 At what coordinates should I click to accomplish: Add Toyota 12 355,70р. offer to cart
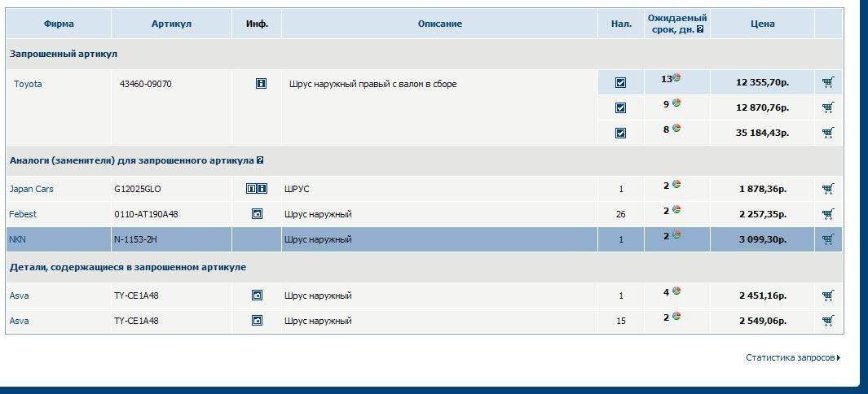(x=828, y=82)
